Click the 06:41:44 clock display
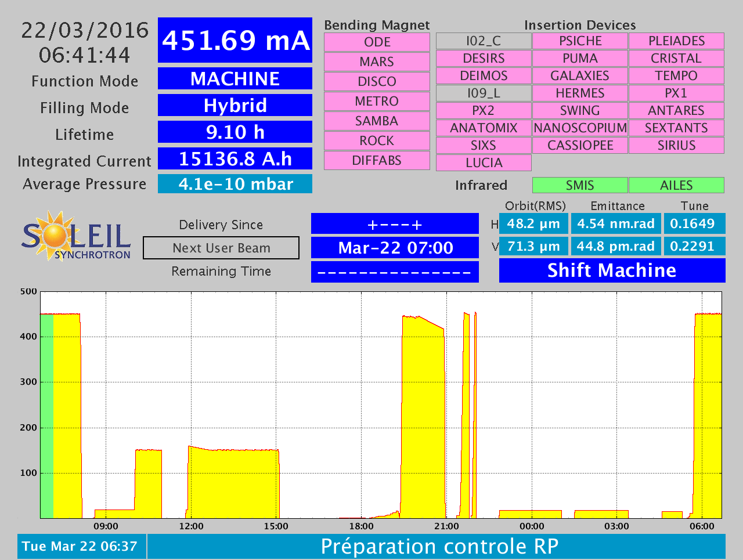743x560 pixels. pos(85,55)
